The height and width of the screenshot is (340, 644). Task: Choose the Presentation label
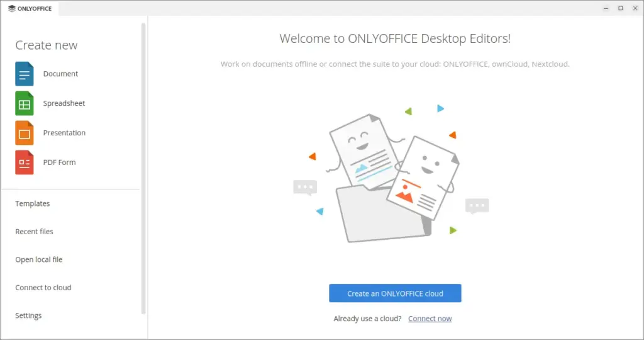pyautogui.click(x=65, y=133)
